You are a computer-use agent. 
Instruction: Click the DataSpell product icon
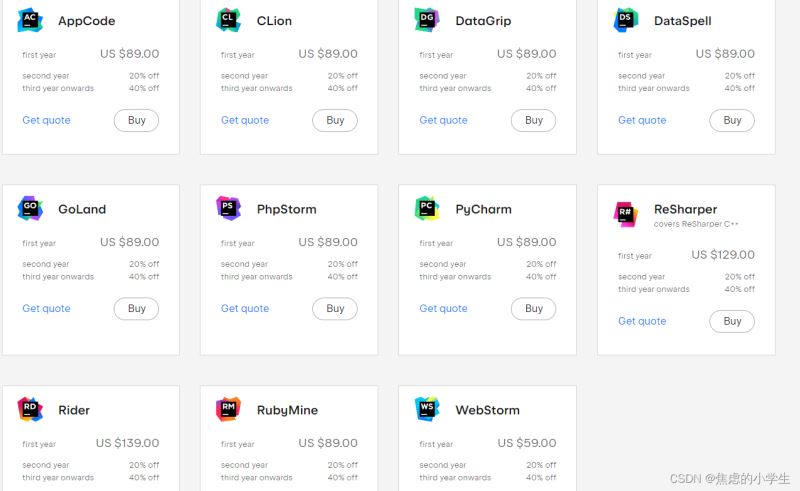(626, 20)
